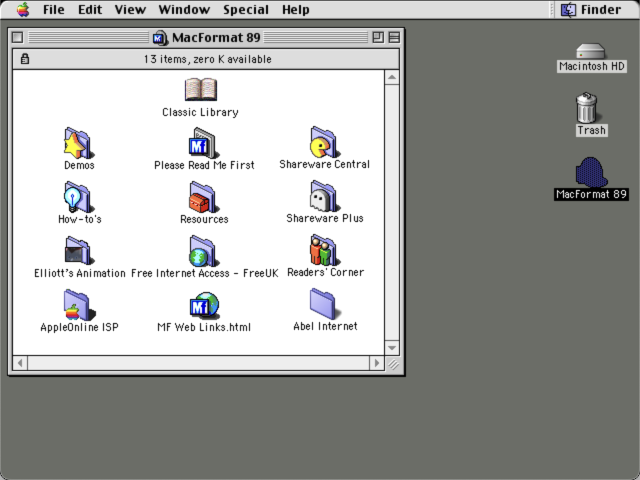The image size is (640, 480).
Task: Click Elliott's Animation folder icon
Action: [78, 251]
